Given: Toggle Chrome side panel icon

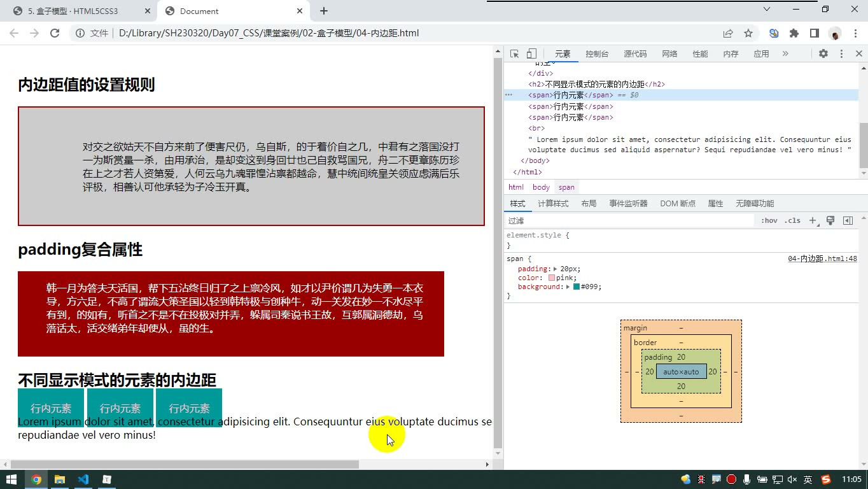Looking at the screenshot, I should tap(814, 33).
